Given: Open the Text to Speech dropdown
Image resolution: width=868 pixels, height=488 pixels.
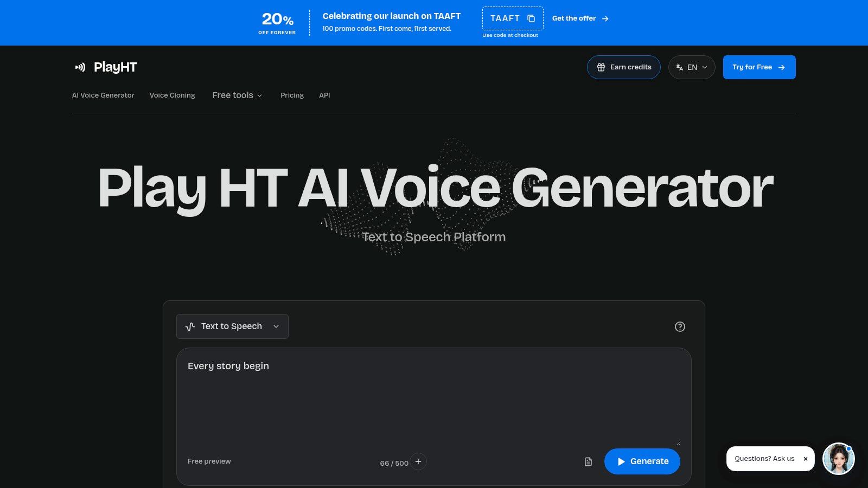Looking at the screenshot, I should pyautogui.click(x=232, y=326).
